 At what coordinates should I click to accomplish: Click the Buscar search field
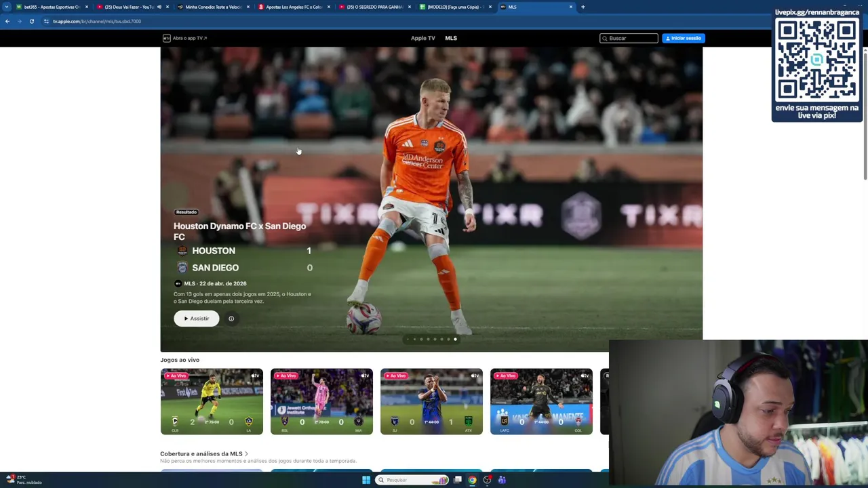(629, 38)
